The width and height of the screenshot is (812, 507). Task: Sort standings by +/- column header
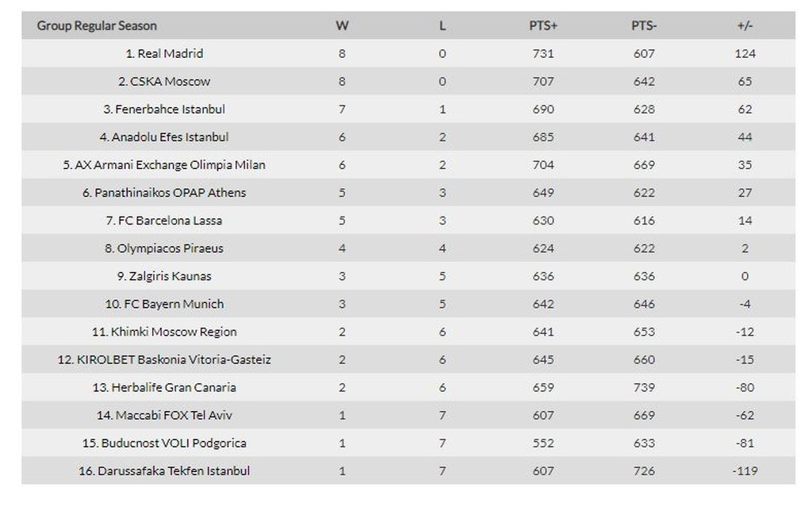tap(745, 25)
